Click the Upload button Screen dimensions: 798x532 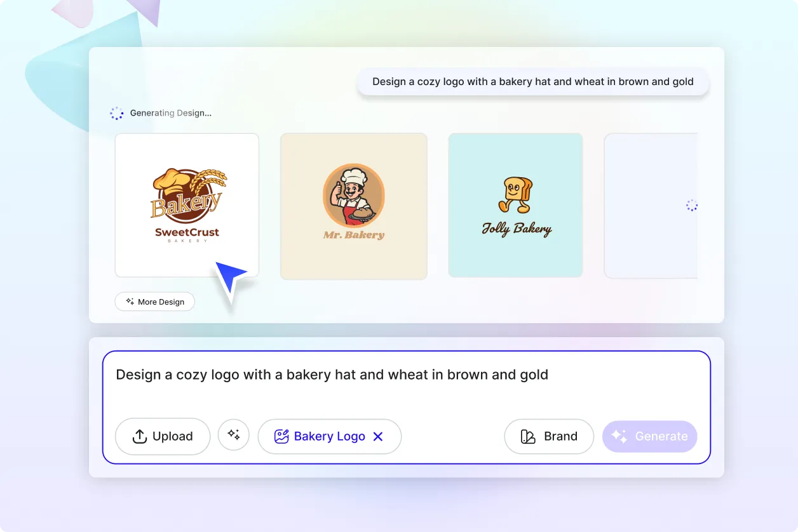point(163,436)
